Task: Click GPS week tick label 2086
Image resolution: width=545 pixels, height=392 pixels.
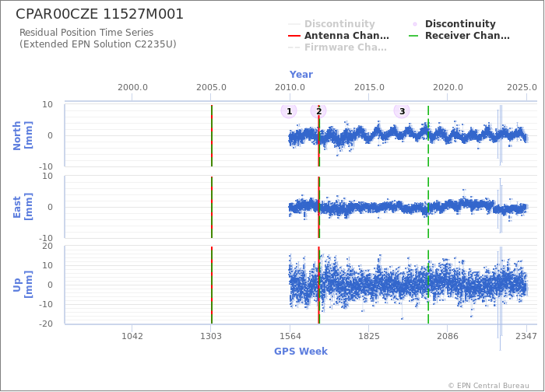Action: pyautogui.click(x=448, y=336)
